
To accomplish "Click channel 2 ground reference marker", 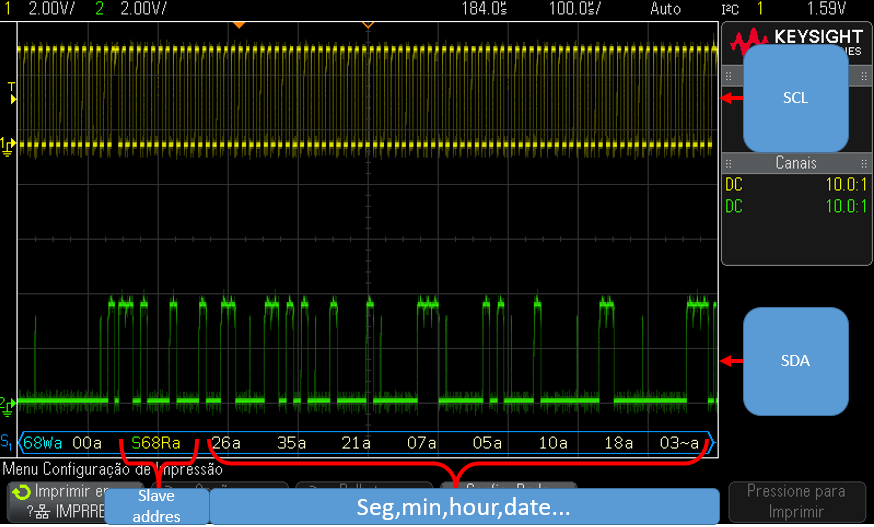I will pos(8,405).
